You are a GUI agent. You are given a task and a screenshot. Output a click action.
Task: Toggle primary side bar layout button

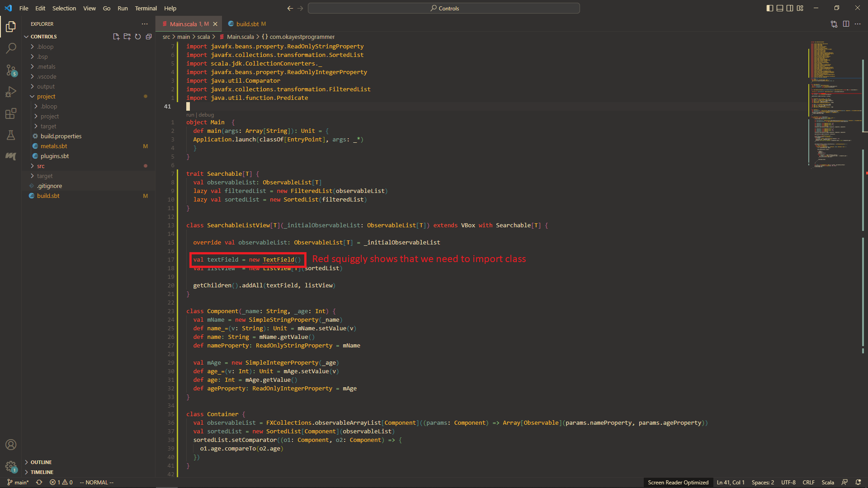coord(770,8)
